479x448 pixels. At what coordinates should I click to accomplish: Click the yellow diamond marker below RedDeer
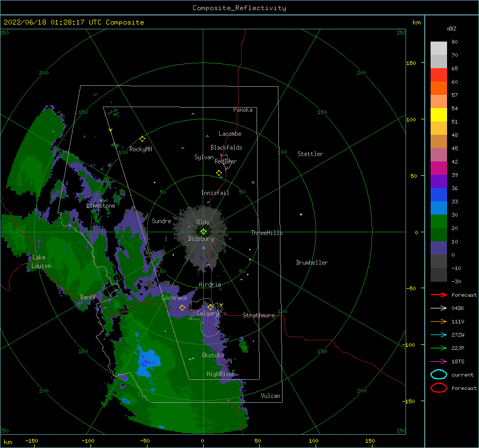click(x=219, y=173)
